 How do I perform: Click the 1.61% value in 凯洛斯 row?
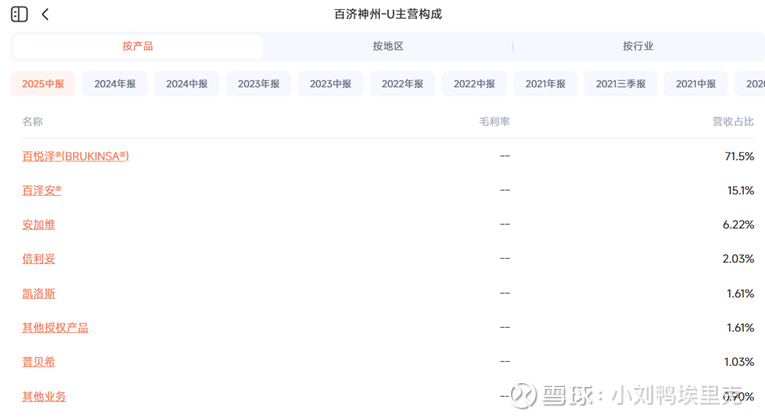pyautogui.click(x=740, y=293)
